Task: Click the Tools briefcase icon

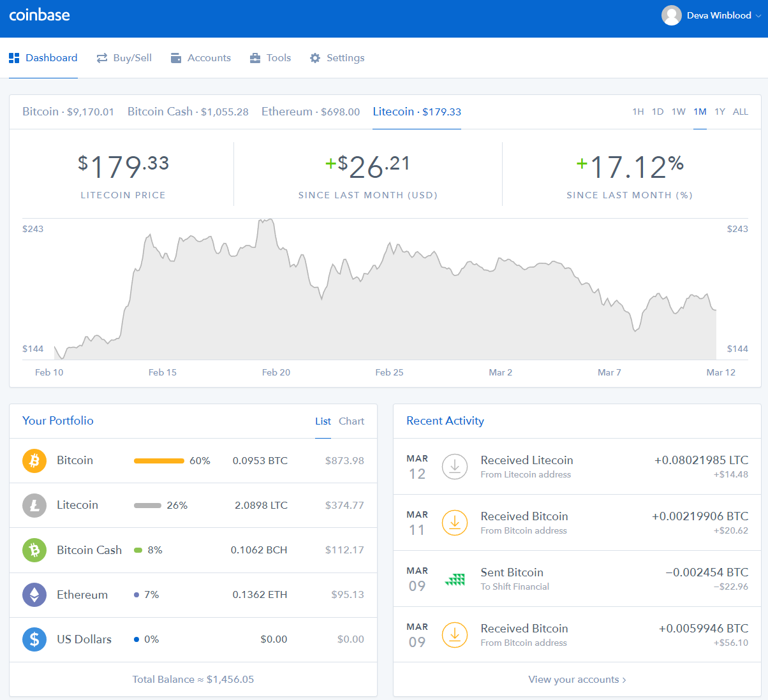Action: 255,58
